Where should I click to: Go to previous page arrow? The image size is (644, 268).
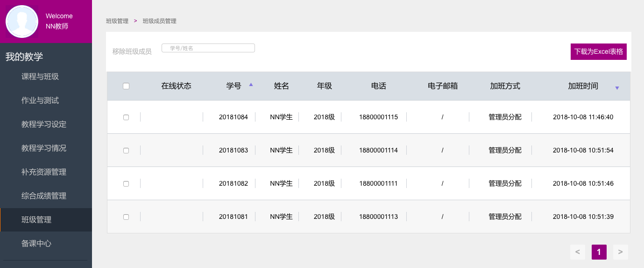[578, 252]
